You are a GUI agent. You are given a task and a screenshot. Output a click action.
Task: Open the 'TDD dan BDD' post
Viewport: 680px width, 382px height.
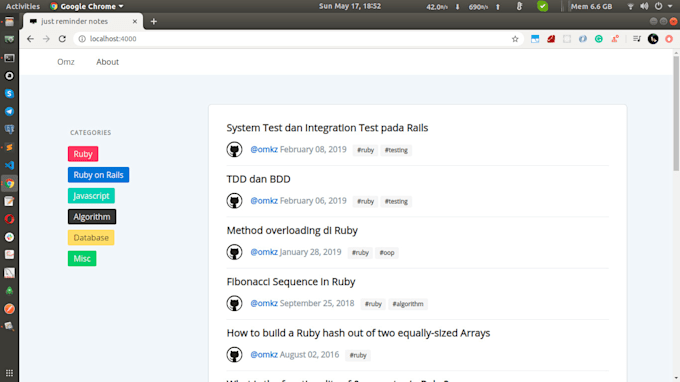(258, 179)
